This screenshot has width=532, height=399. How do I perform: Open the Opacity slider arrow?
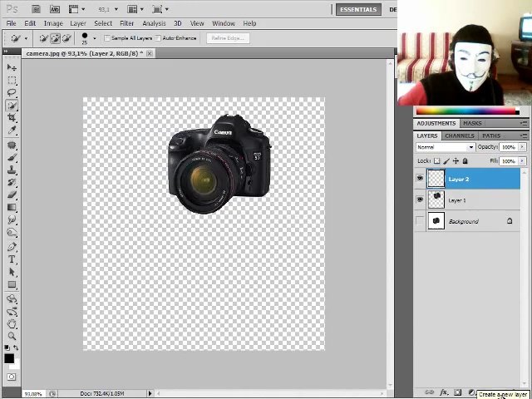pyautogui.click(x=522, y=147)
